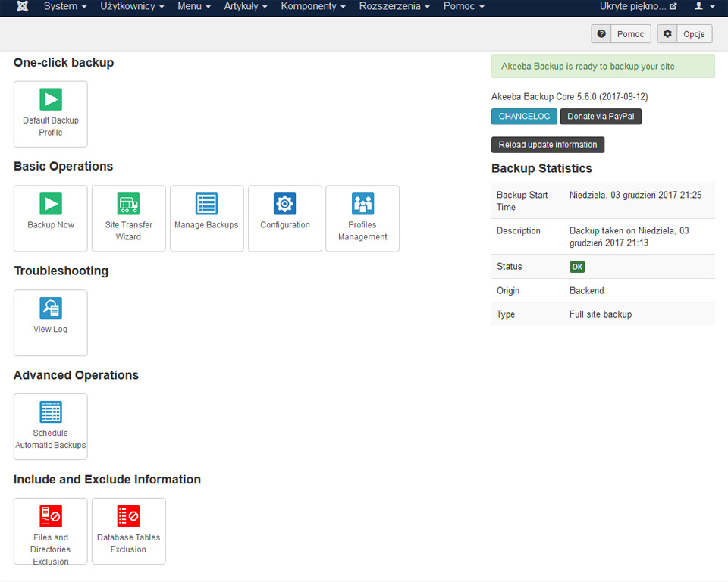The width and height of the screenshot is (728, 582).
Task: Click the 'Backup Start Time' row label
Action: pos(522,201)
